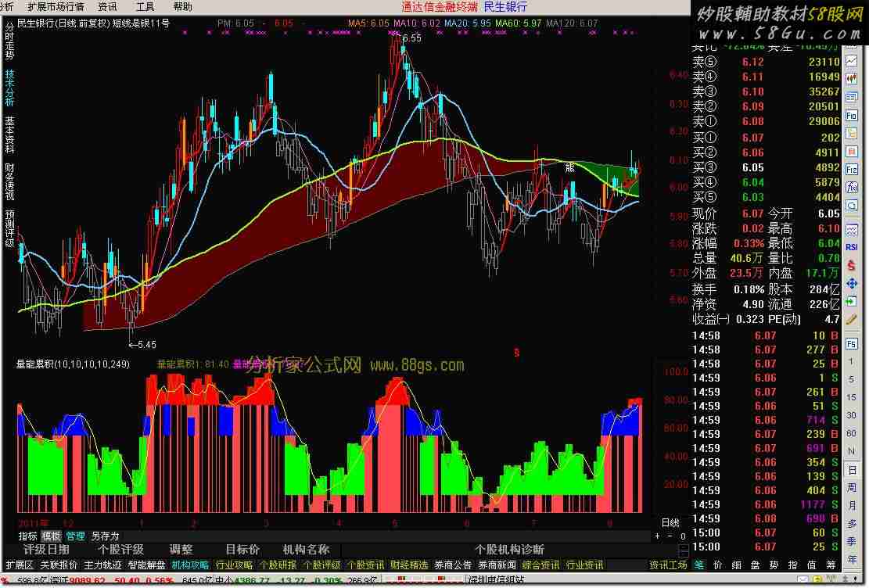Viewport: 869px width, 588px height.
Task: Select the 15-minute period button
Action: pos(851,397)
